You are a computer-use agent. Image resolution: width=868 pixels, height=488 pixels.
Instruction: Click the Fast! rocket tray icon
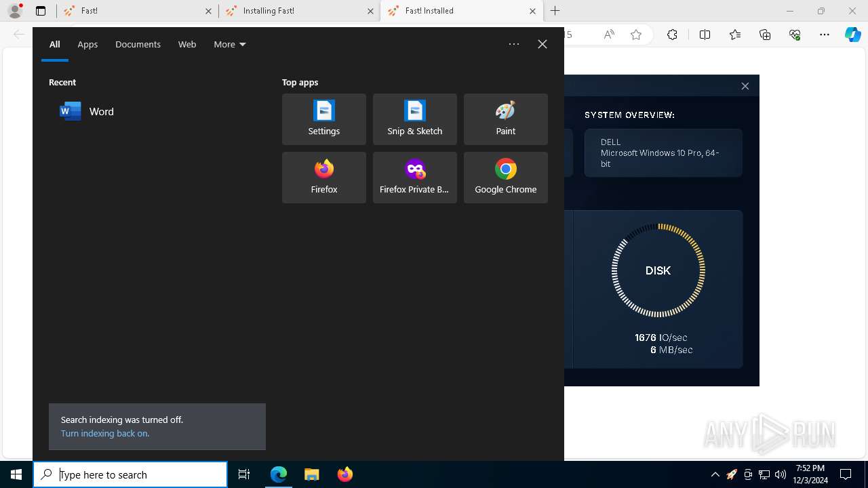tap(732, 474)
